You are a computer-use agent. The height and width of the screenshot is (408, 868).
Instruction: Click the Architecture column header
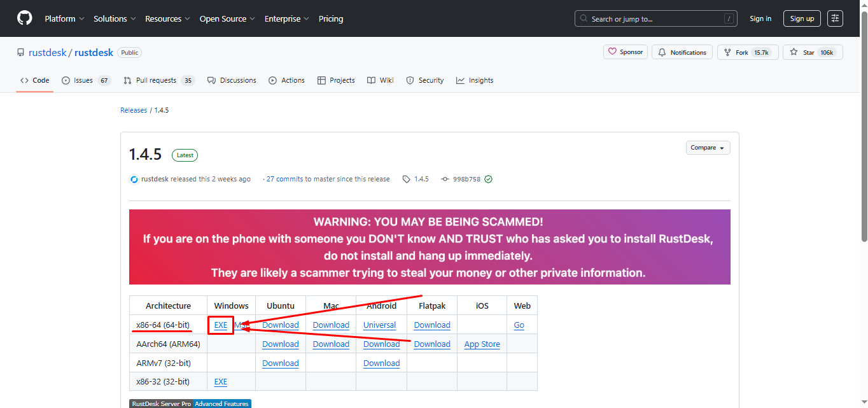(x=168, y=306)
